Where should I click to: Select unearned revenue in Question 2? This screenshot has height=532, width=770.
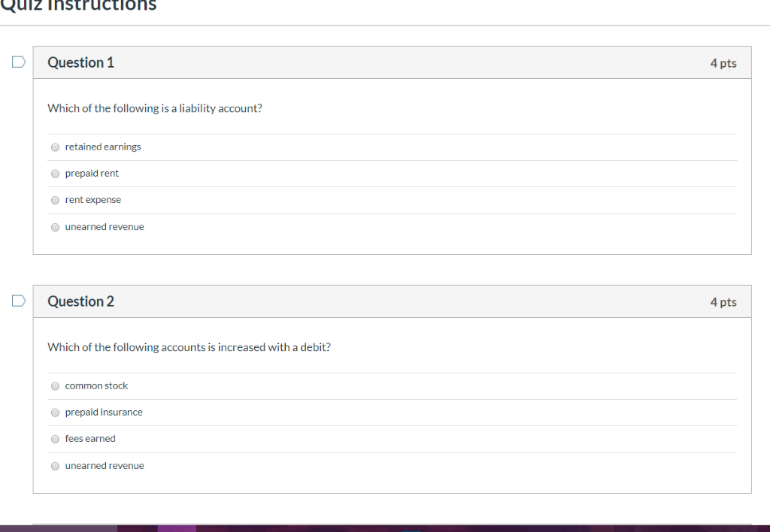tap(55, 466)
